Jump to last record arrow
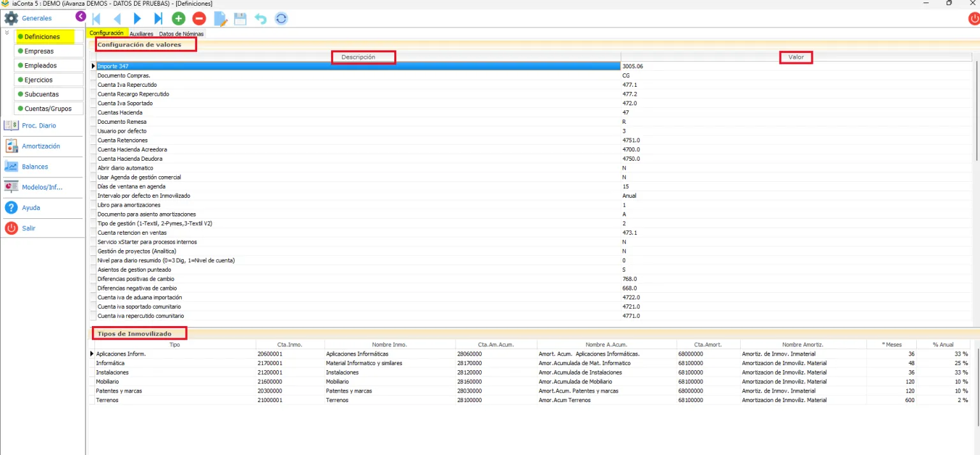Image resolution: width=980 pixels, height=455 pixels. [x=158, y=19]
